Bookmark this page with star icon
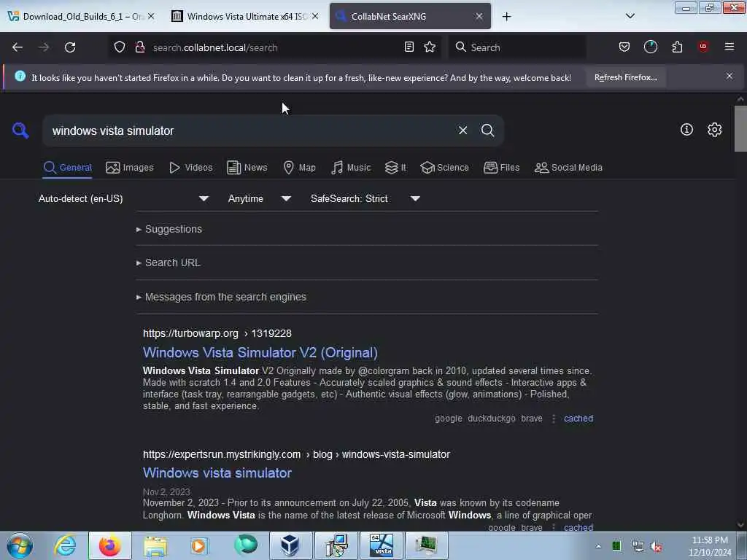The image size is (747, 560). (430, 47)
